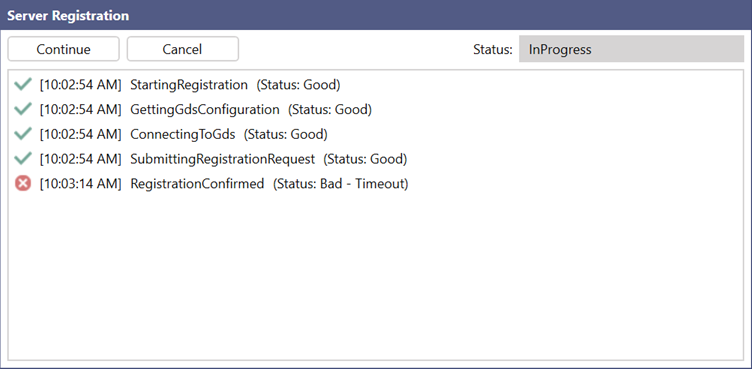Click Status: Good text of ConnectingToGds
The image size is (752, 369).
(x=285, y=134)
